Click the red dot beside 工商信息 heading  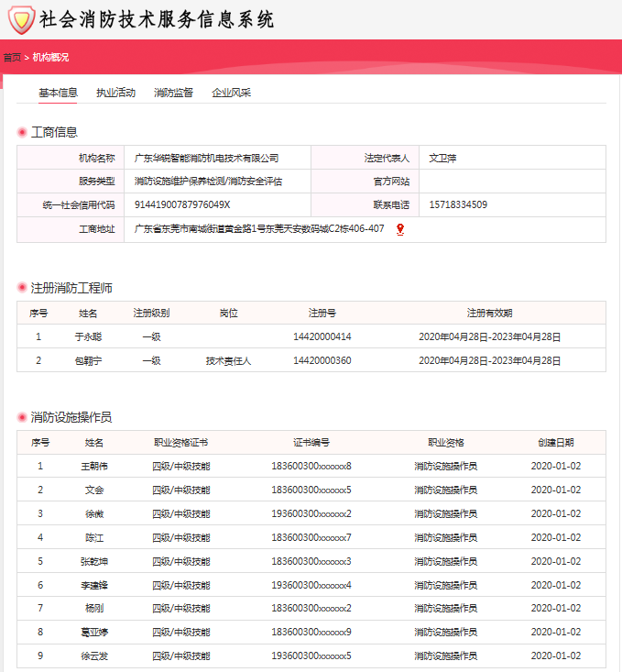[x=22, y=132]
